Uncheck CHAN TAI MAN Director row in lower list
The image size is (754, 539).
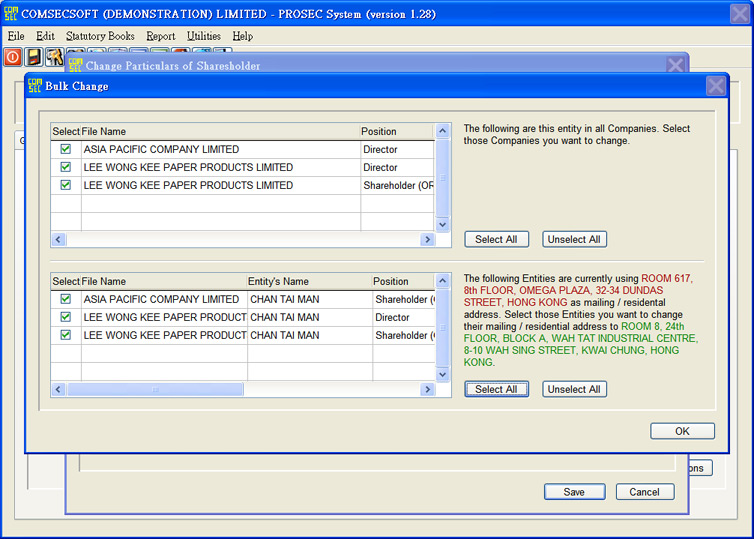click(x=66, y=318)
